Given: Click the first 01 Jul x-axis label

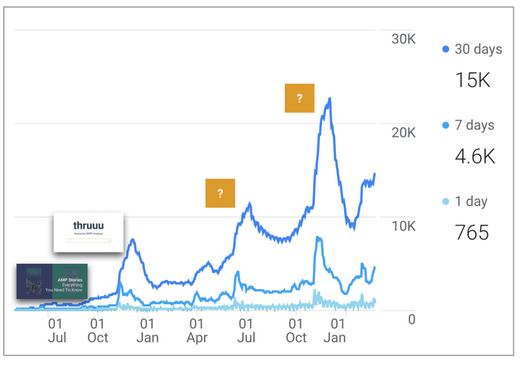Looking at the screenshot, I should tap(56, 331).
